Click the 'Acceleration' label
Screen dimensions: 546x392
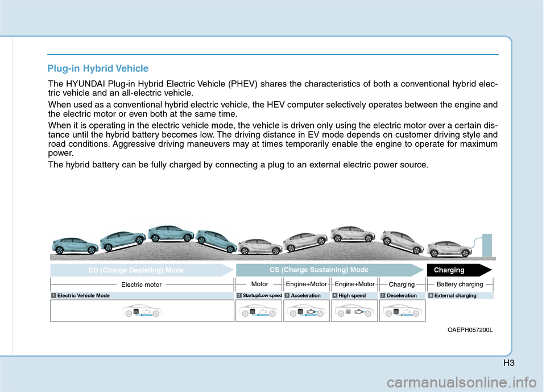click(306, 295)
